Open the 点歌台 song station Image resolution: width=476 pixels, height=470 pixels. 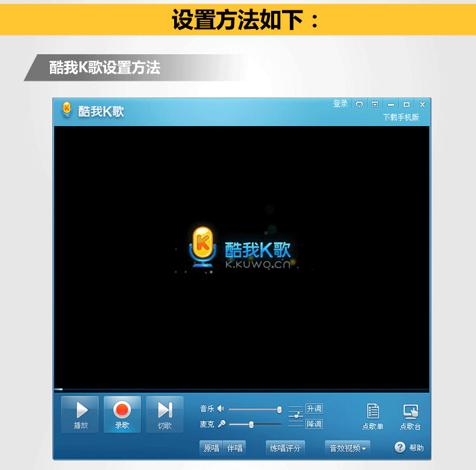point(410,416)
